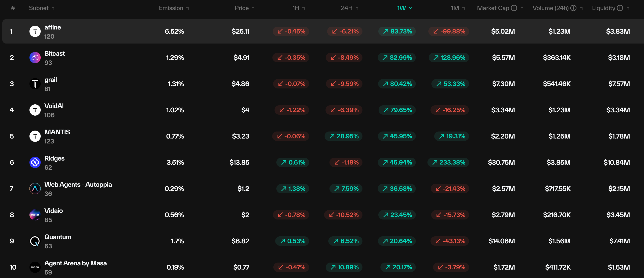Click the Volume (24h) info icon
Image resolution: width=644 pixels, height=278 pixels.
coord(573,8)
